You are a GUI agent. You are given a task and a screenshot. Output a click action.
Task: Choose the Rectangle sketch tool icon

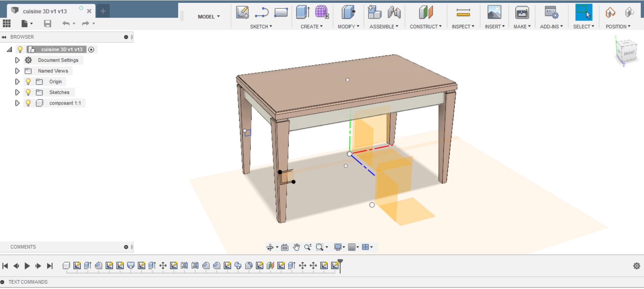click(281, 13)
